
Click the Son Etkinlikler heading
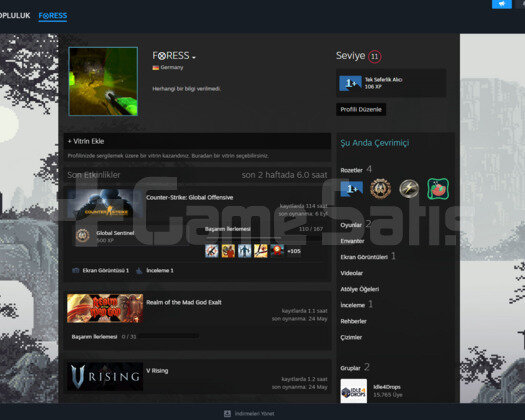point(93,175)
